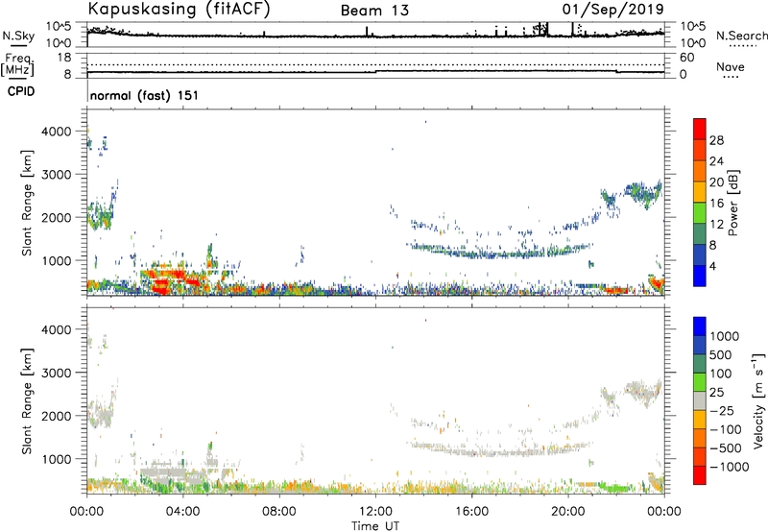Click the 'Kapuskasing (fitACF)' title text

[x=179, y=9]
